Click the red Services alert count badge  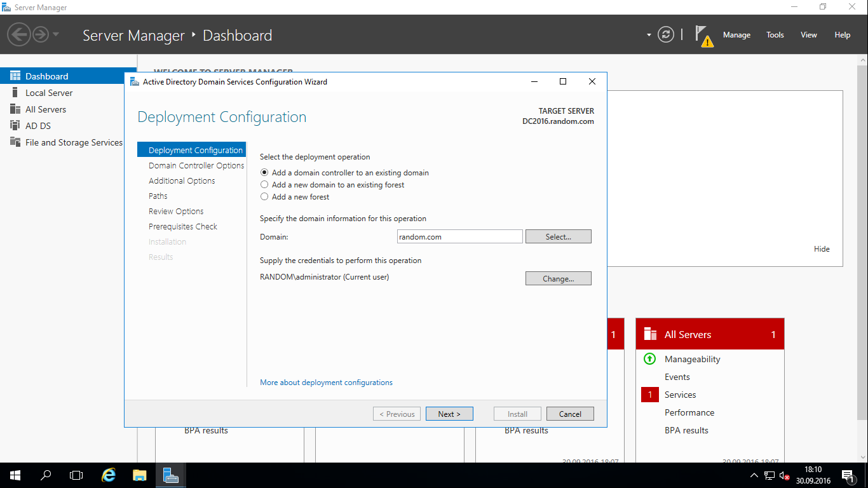click(x=650, y=395)
